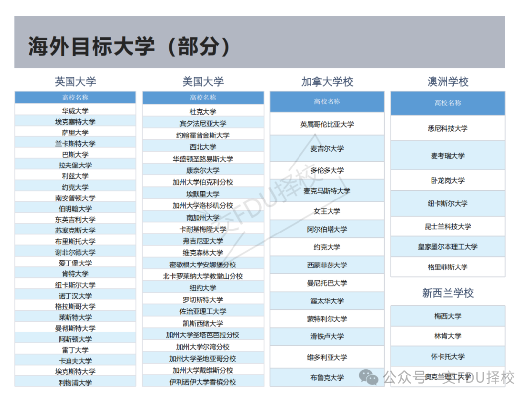This screenshot has height=399, width=532.
Task: Select the 梅西大学 row
Action: 448,316
